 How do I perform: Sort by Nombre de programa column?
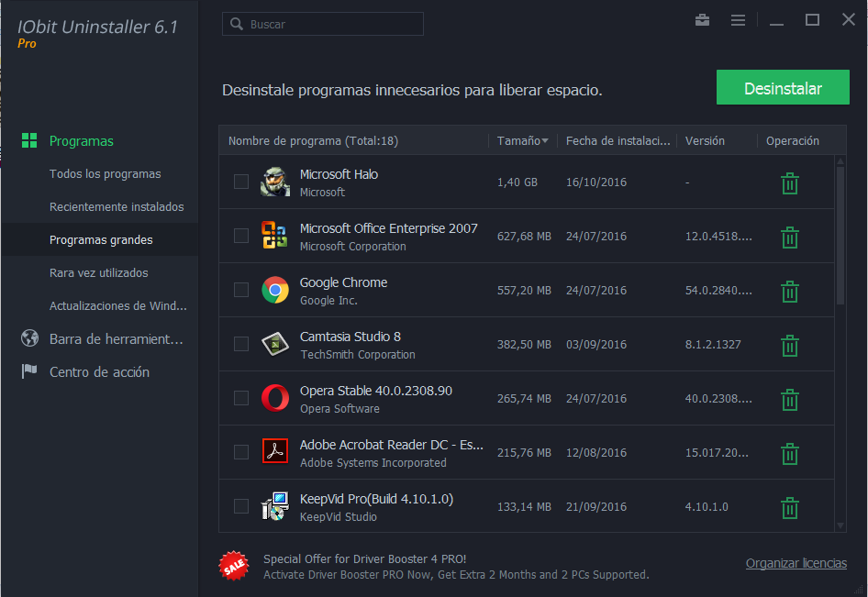pyautogui.click(x=313, y=141)
